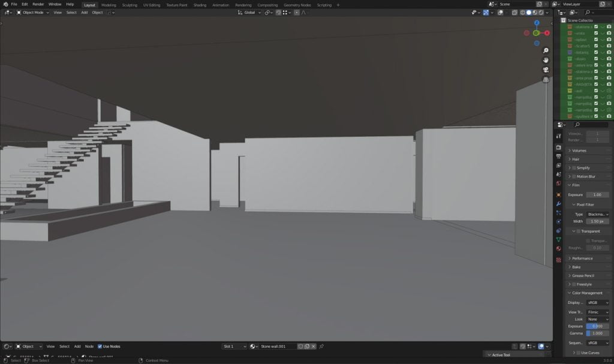The width and height of the screenshot is (614, 364).
Task: Click the pan hand viewport gizmo
Action: tap(546, 60)
